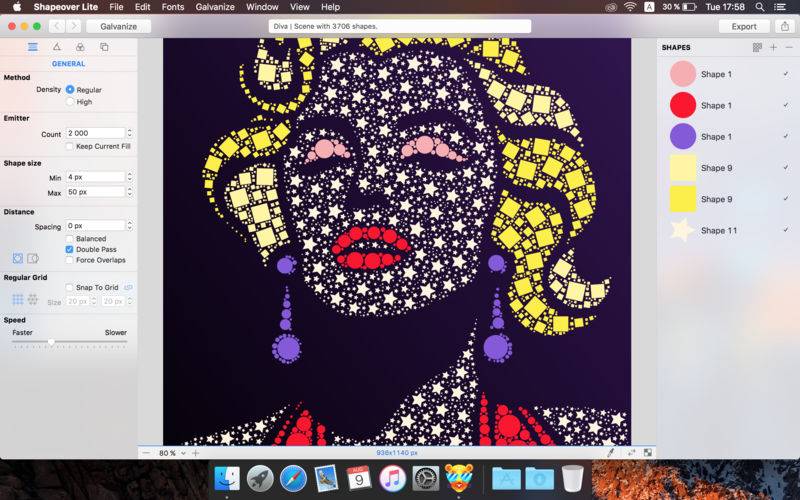Open the overlapping circles color panel icon
The image size is (800, 500).
coord(80,47)
